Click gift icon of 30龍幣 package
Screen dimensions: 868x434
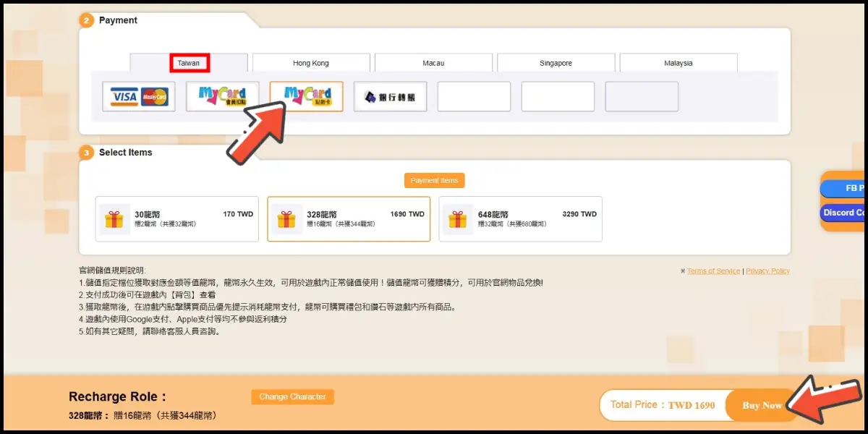point(114,219)
